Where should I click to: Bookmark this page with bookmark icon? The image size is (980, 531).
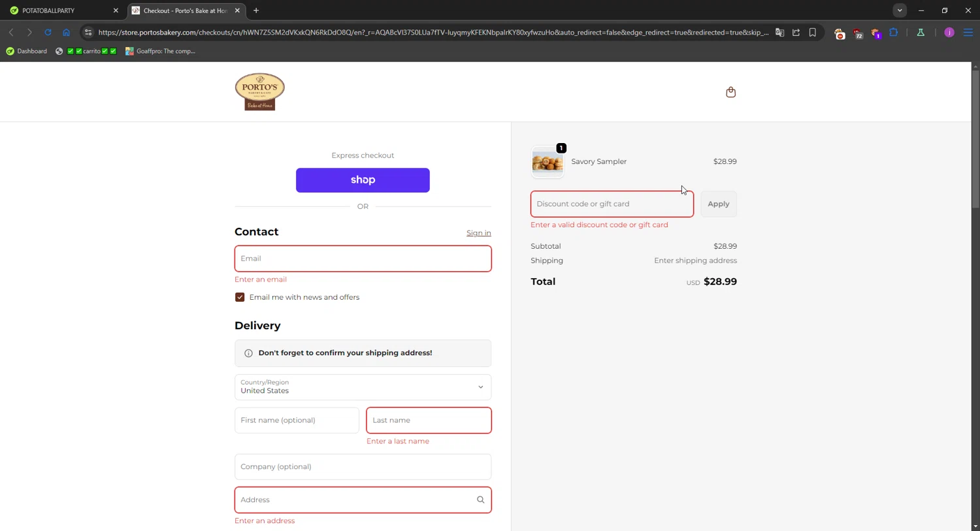point(813,32)
